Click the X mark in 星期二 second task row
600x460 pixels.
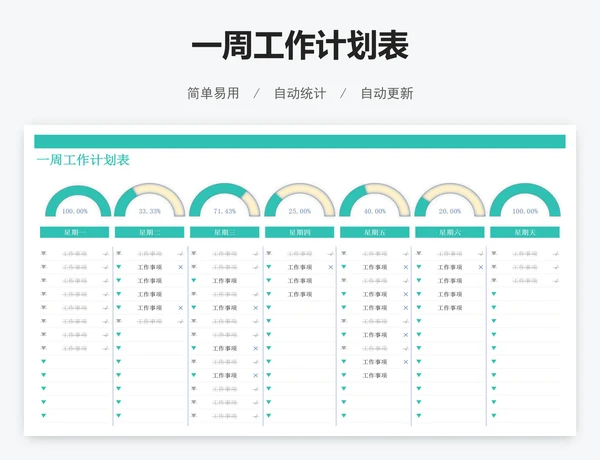[181, 267]
